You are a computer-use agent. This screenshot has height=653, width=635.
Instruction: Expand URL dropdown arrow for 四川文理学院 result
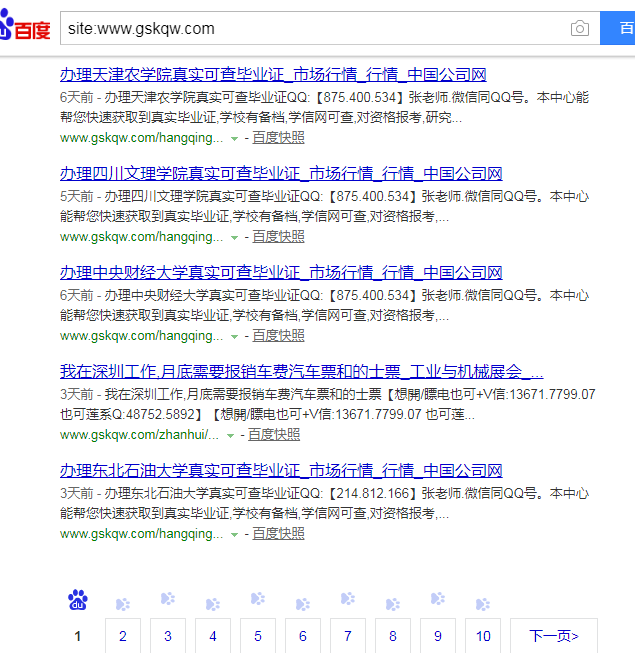(x=234, y=237)
